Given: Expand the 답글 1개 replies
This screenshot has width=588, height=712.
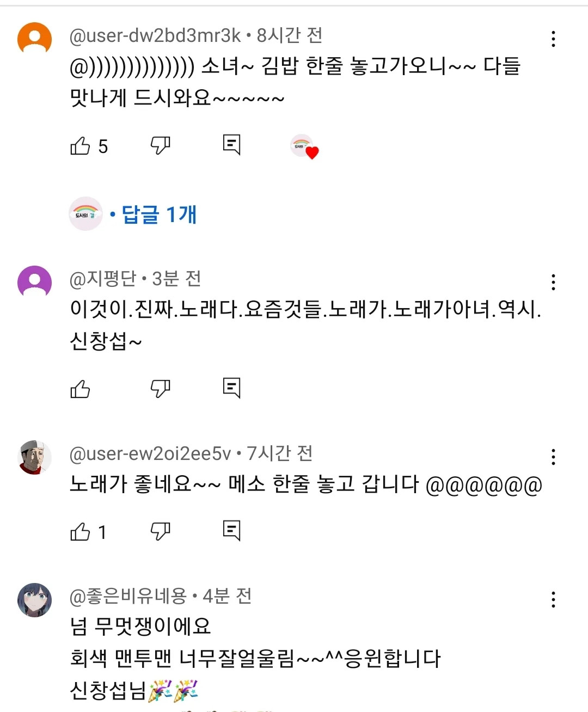Looking at the screenshot, I should tap(159, 214).
